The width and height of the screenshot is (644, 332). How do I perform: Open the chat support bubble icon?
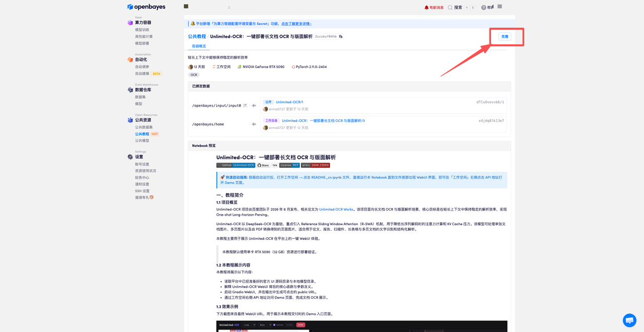click(x=629, y=320)
